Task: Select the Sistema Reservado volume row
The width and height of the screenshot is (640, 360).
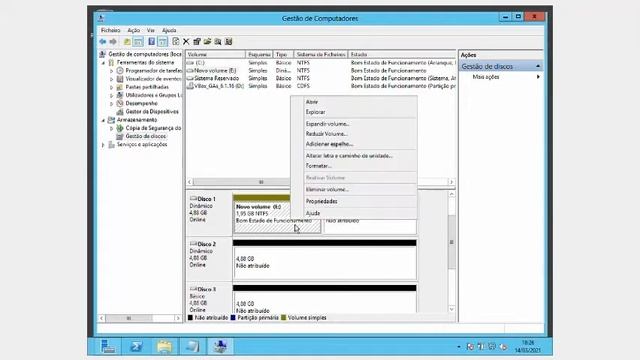Action: pyautogui.click(x=321, y=78)
